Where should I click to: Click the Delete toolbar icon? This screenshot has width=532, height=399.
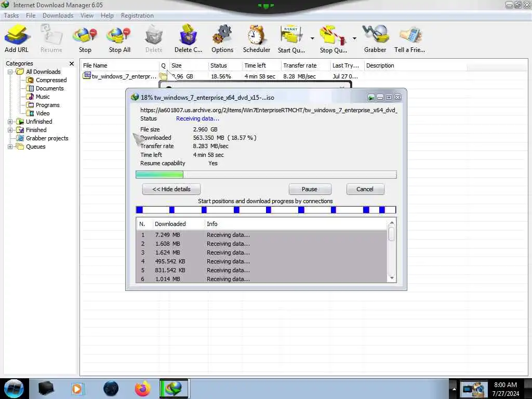(x=154, y=38)
